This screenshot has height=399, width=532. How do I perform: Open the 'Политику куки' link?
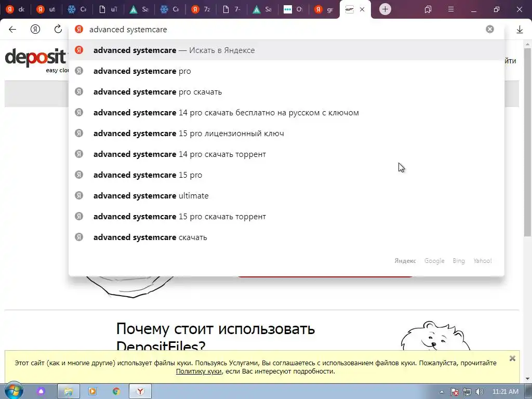point(198,371)
